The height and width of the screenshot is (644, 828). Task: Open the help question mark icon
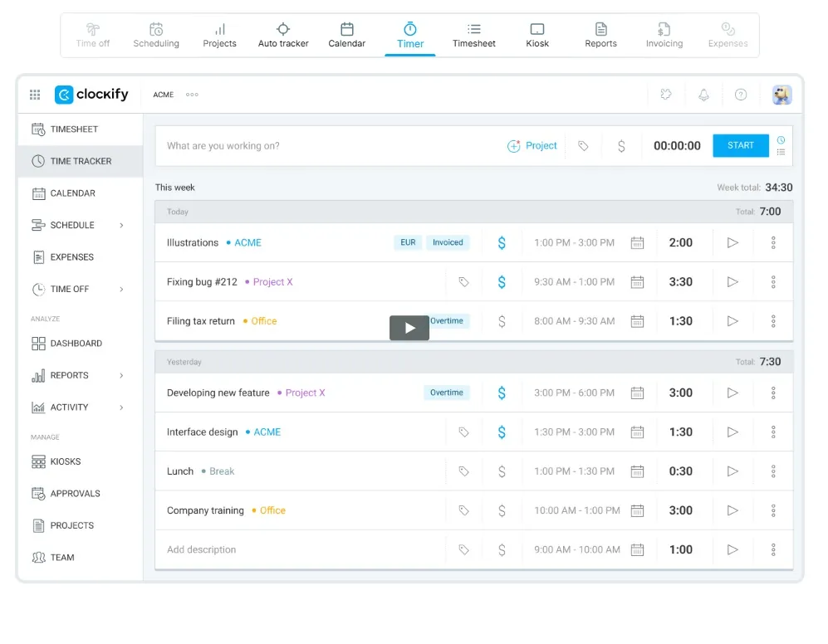click(x=741, y=95)
